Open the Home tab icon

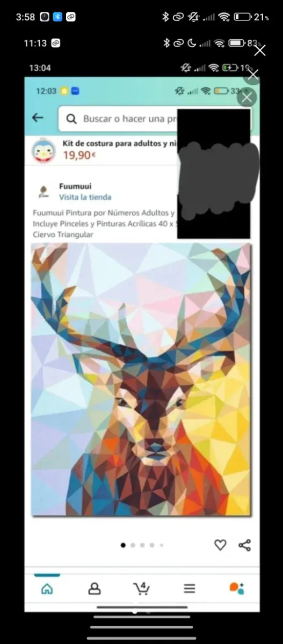[x=47, y=588]
